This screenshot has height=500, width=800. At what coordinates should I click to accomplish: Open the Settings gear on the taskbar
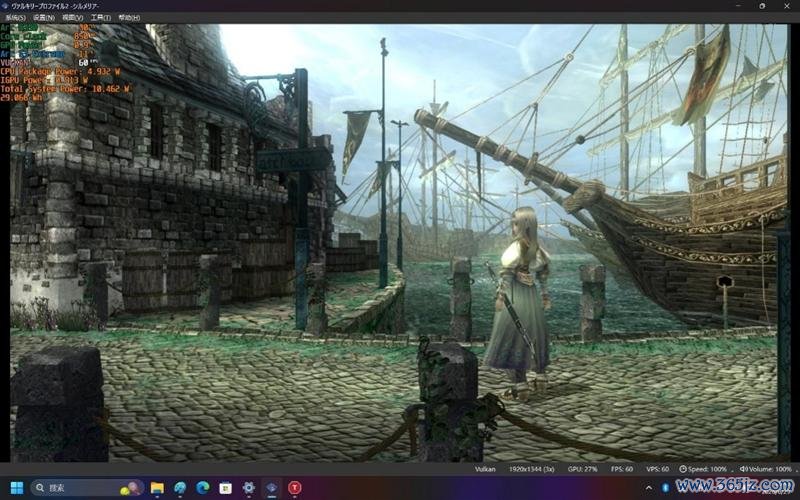248,488
